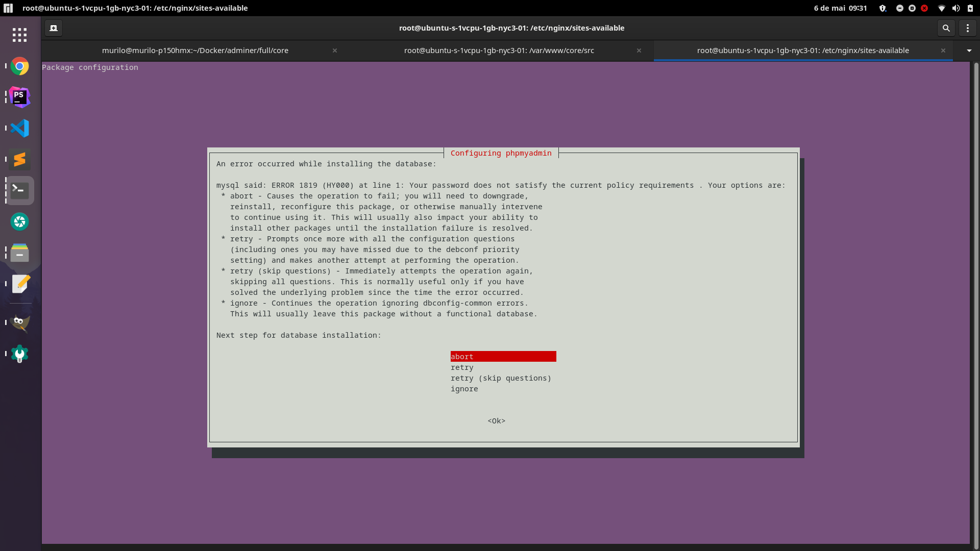Select the abort option
This screenshot has width=980, height=551.
[x=503, y=357]
